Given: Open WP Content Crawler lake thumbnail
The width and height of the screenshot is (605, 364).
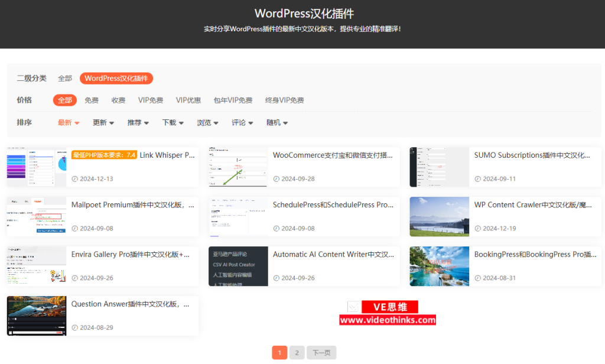Looking at the screenshot, I should [440, 216].
